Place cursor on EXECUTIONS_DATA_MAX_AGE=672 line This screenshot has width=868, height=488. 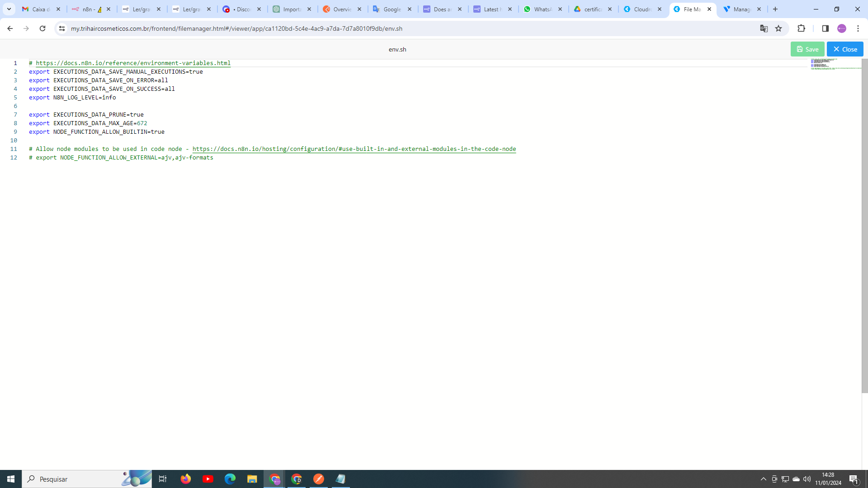tap(88, 123)
